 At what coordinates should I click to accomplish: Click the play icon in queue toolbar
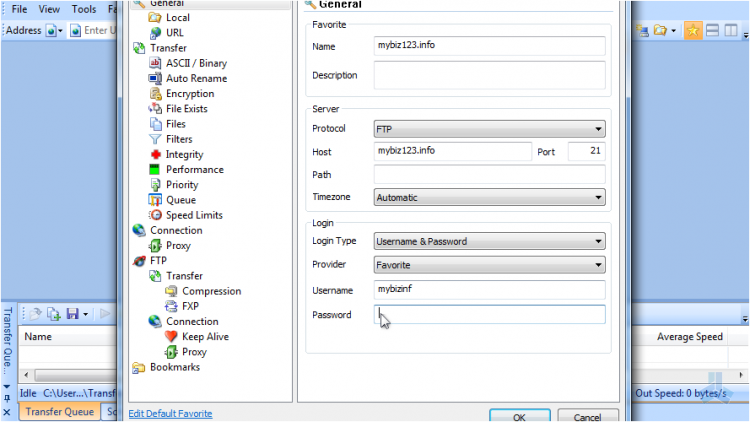point(105,314)
